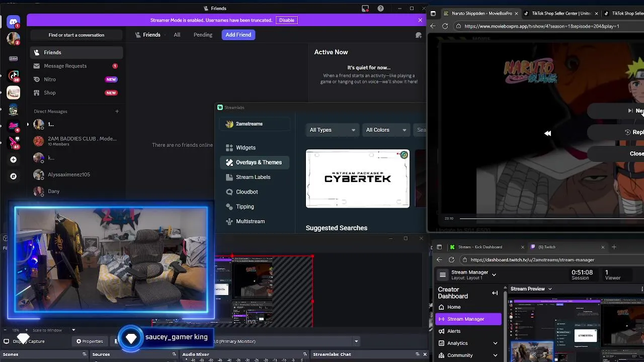Screen dimensions: 644x362
Task: Open Discord Explore Discoverable Servers compass
Action: [x=14, y=176]
